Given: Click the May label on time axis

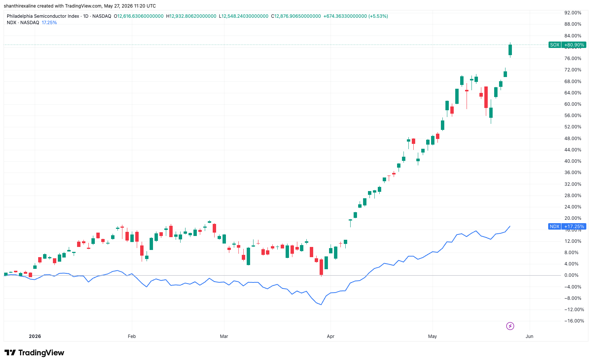Looking at the screenshot, I should point(433,336).
